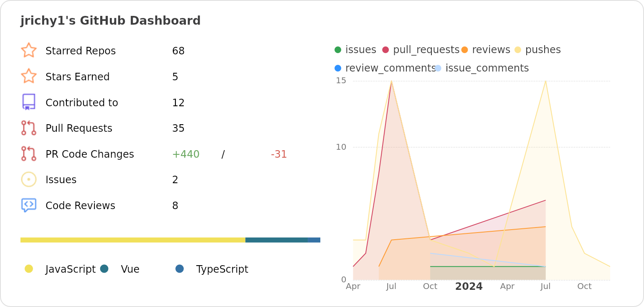Image resolution: width=644 pixels, height=307 pixels.
Task: Click the issues legend label
Action: 361,50
